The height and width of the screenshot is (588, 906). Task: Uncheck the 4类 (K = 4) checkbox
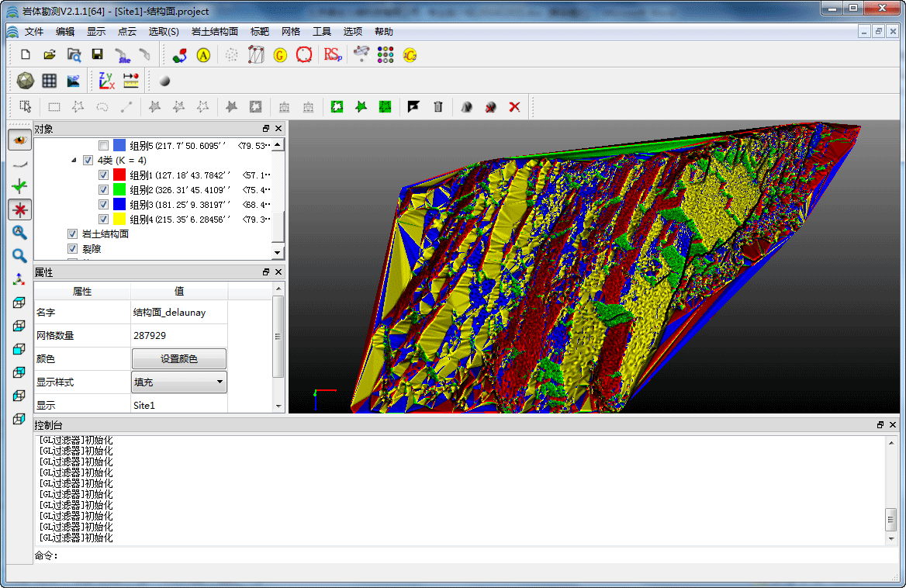coord(88,160)
